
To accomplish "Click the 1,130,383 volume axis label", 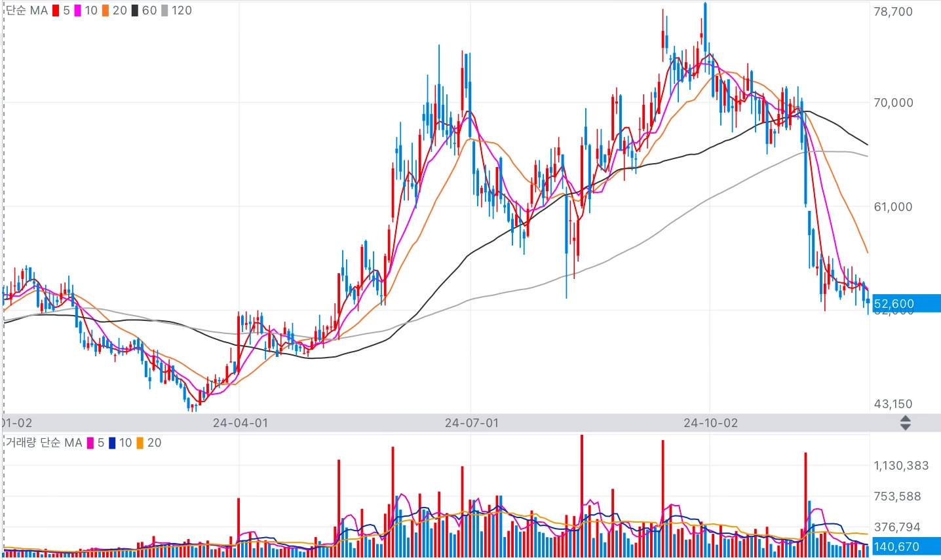I will 901,466.
